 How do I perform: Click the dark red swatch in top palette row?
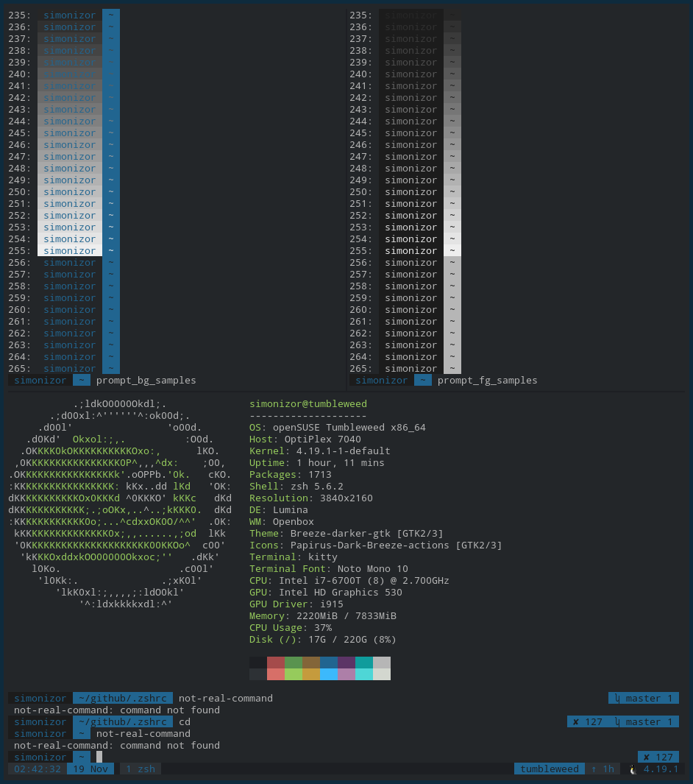click(x=276, y=663)
